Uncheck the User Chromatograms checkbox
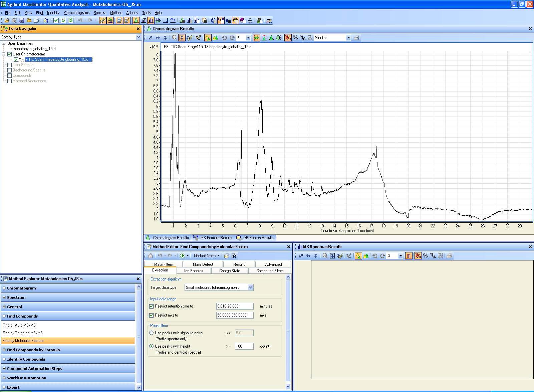 tap(9, 54)
